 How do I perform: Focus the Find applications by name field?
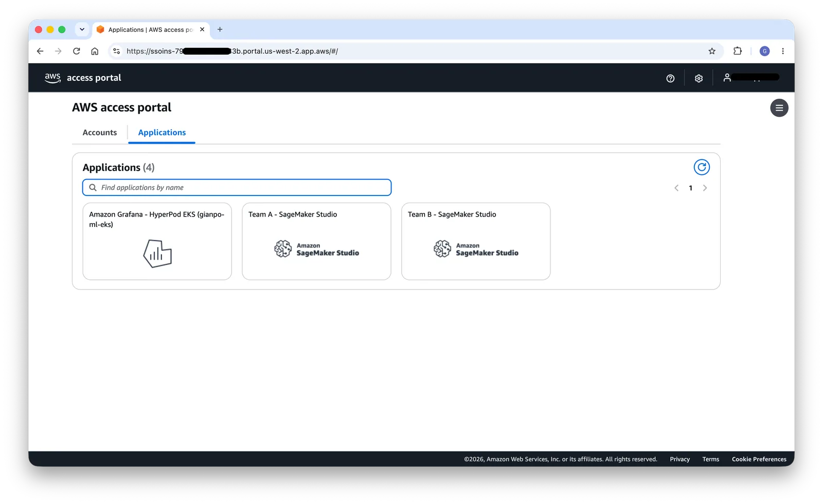(x=237, y=187)
